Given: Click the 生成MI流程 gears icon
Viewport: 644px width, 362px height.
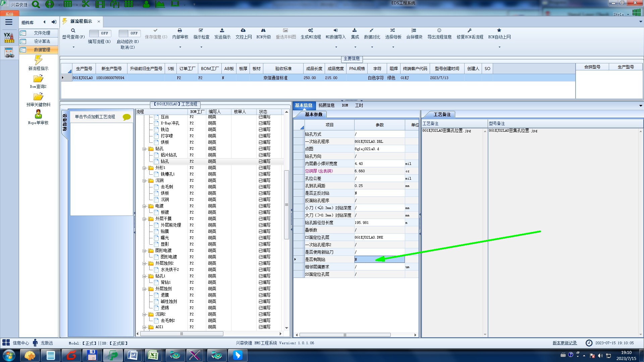Looking at the screenshot, I should point(311,31).
